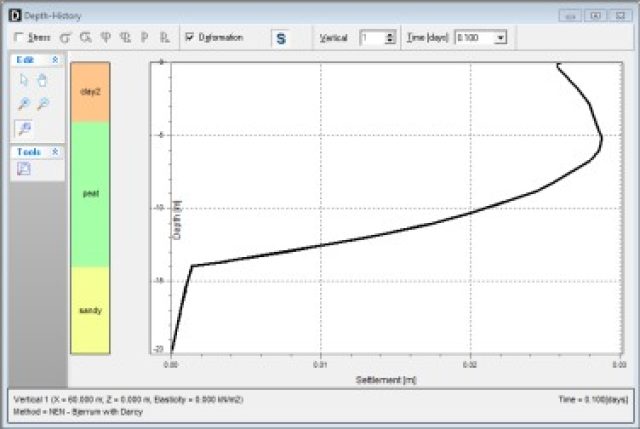Viewport: 640px width, 429px height.
Task: Collapse the Tools panel
Action: pyautogui.click(x=55, y=151)
